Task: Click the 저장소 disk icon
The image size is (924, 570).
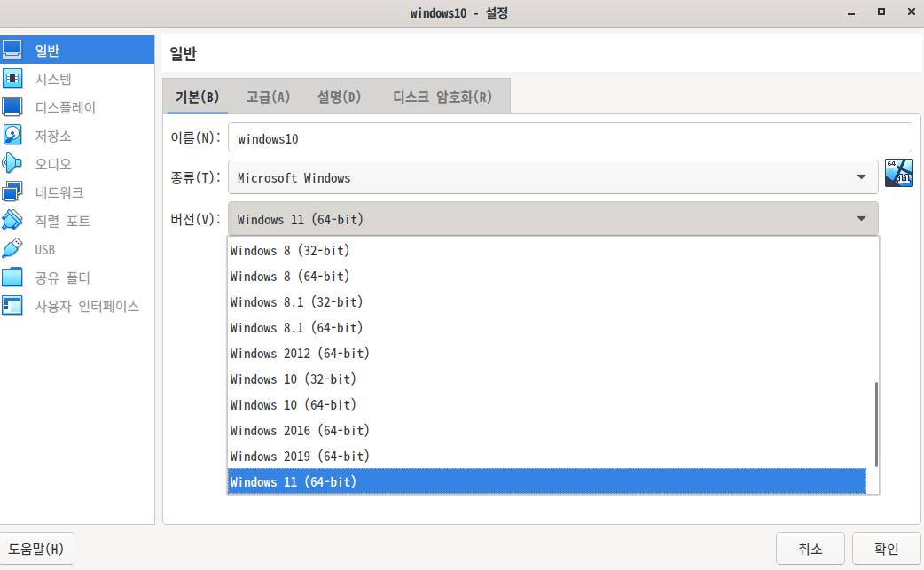Action: point(12,135)
